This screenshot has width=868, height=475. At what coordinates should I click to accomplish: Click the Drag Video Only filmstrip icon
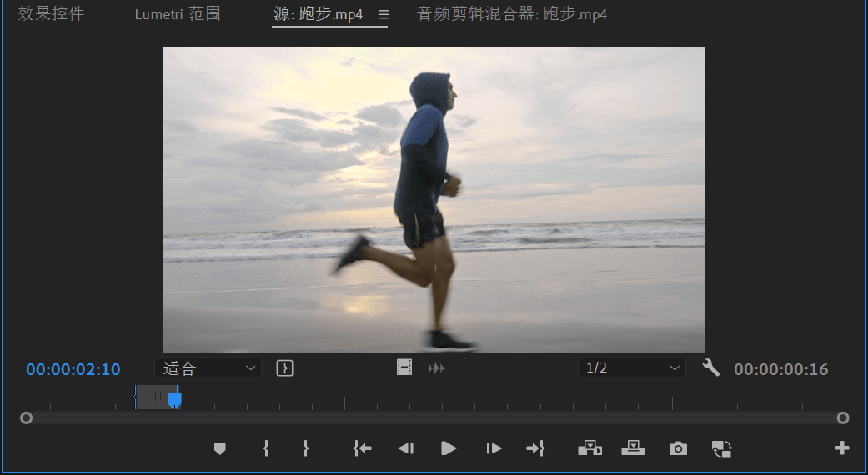pos(404,367)
